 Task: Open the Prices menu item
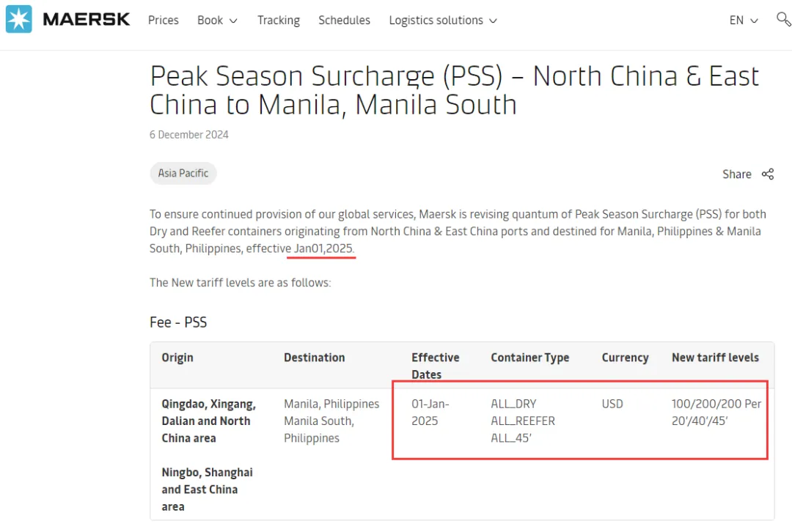[x=163, y=21]
